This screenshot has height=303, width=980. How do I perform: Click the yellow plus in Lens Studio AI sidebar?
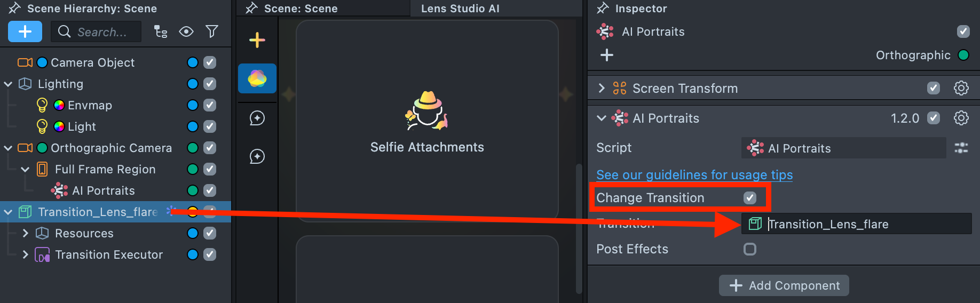point(257,40)
